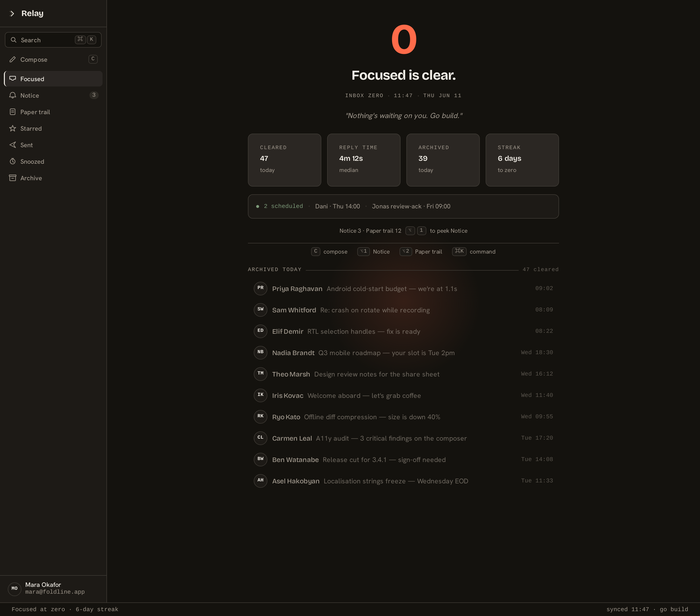
Task: Open 'Release cut for 3.4.1' email
Action: pyautogui.click(x=384, y=460)
